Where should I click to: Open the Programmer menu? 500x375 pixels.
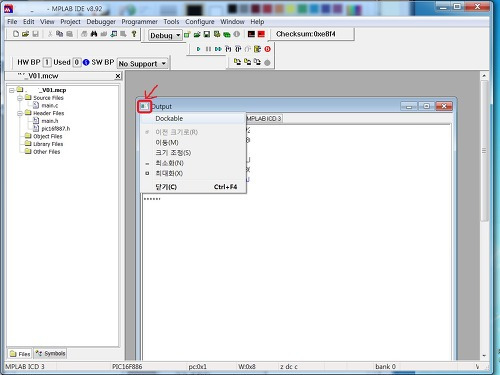[x=139, y=22]
